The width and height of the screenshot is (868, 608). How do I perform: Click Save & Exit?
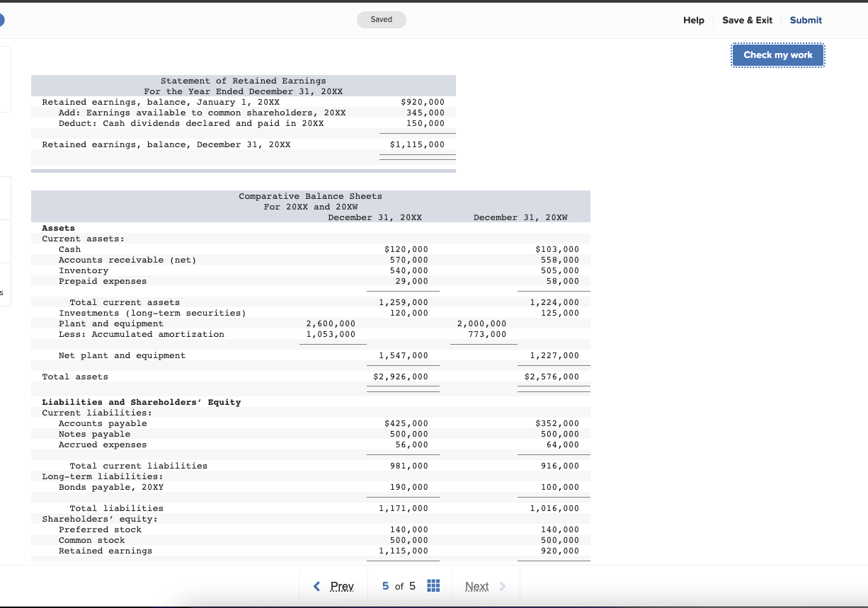tap(747, 20)
